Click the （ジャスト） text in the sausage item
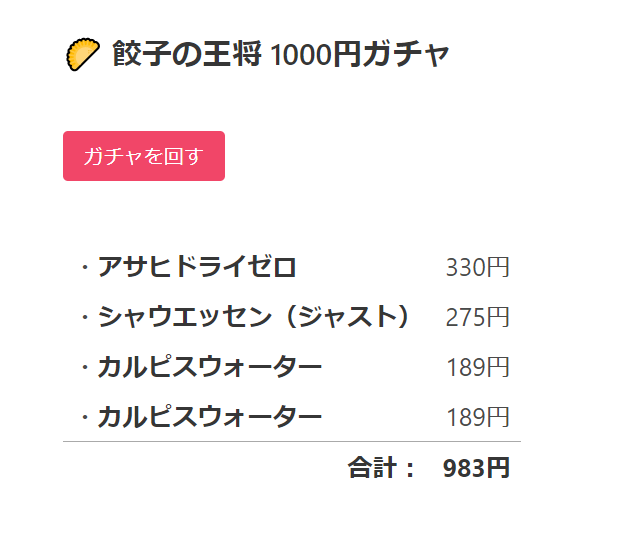This screenshot has width=618, height=535. pyautogui.click(x=343, y=317)
